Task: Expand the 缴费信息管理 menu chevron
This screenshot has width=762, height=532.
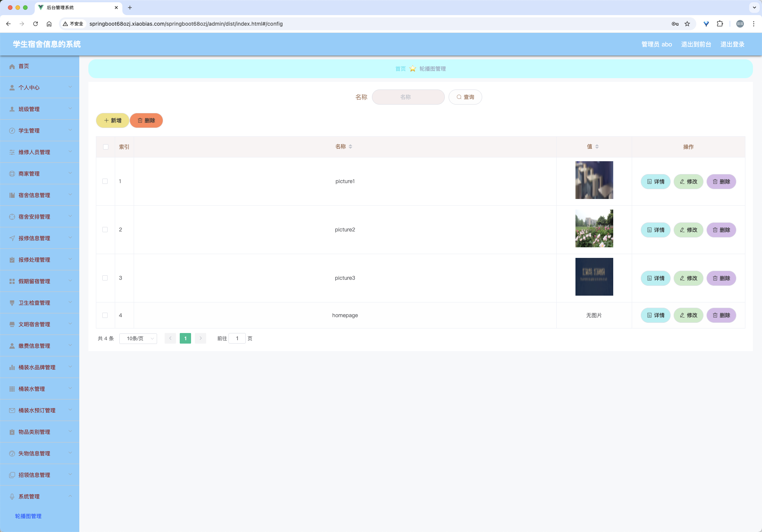Action: pyautogui.click(x=70, y=345)
